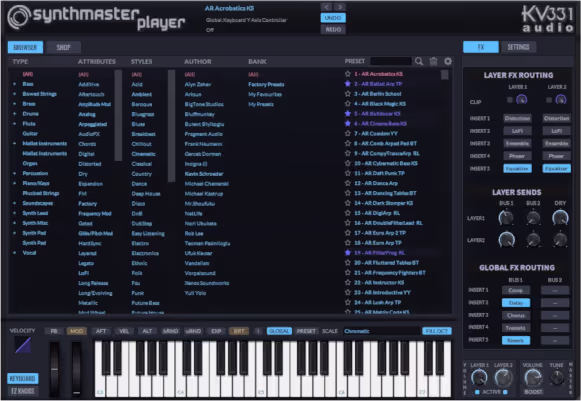
Task: Star the 1 - AR Acrobatics KS preset
Action: point(348,74)
